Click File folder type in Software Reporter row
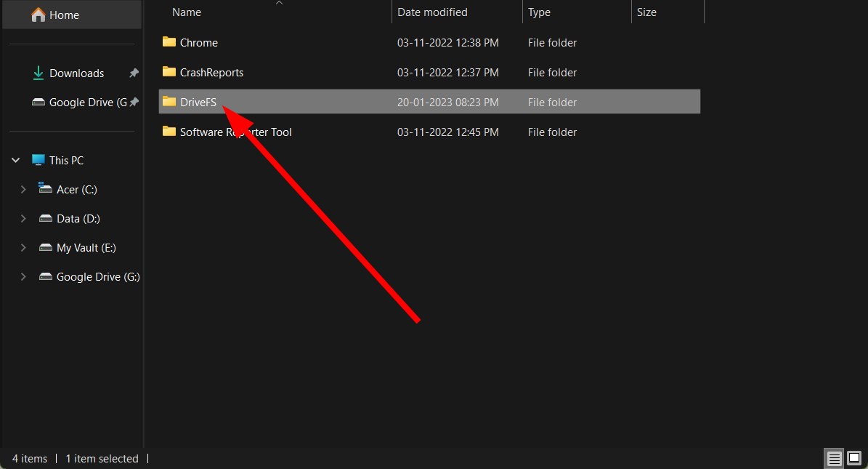The width and height of the screenshot is (868, 469). pos(553,132)
